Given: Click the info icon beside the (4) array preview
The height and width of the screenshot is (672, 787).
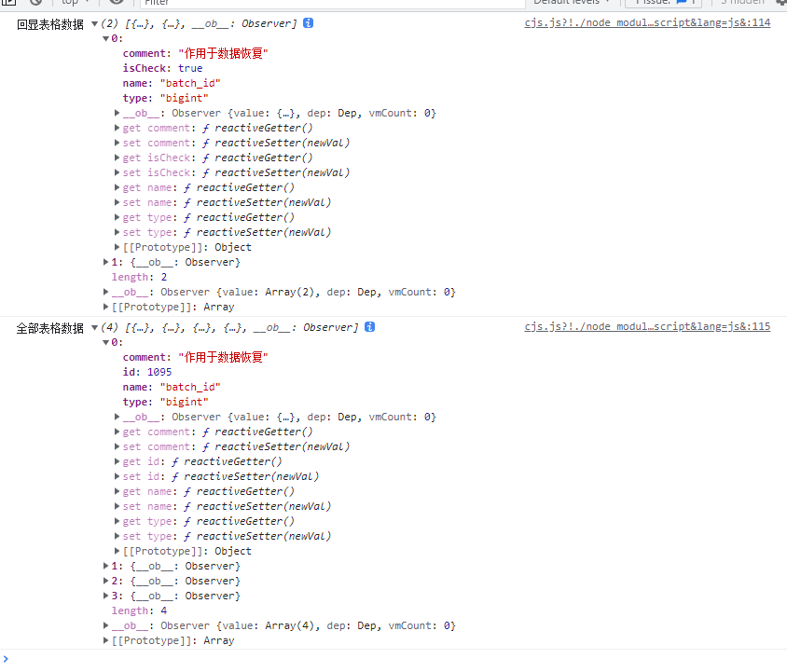Looking at the screenshot, I should (370, 327).
